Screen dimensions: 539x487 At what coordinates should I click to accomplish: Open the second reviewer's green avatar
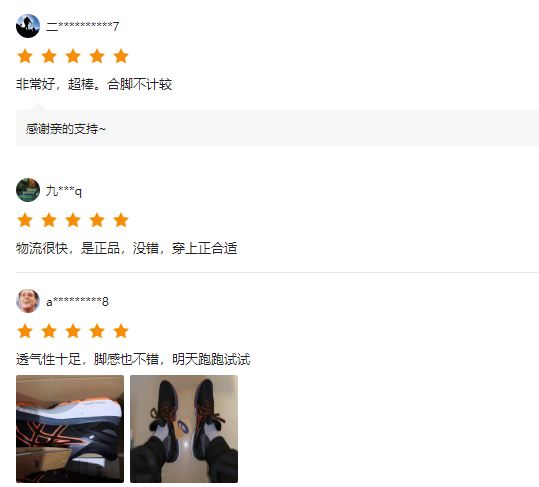[x=28, y=190]
